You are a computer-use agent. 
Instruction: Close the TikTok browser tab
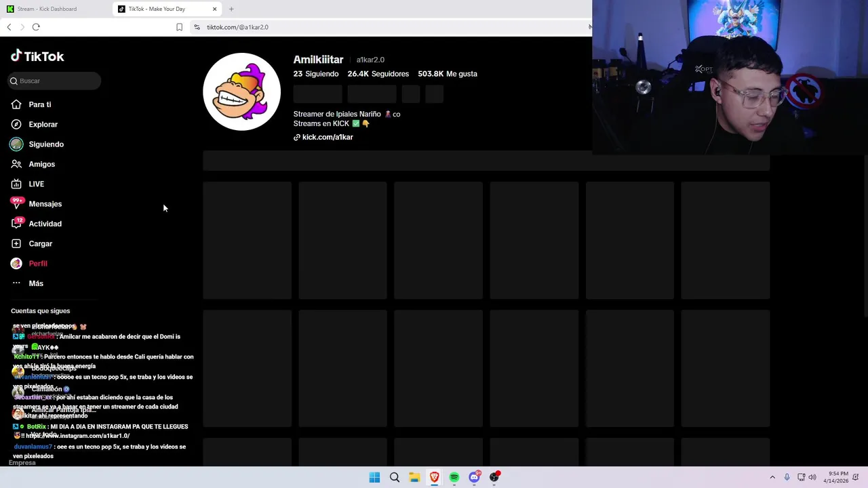[214, 9]
